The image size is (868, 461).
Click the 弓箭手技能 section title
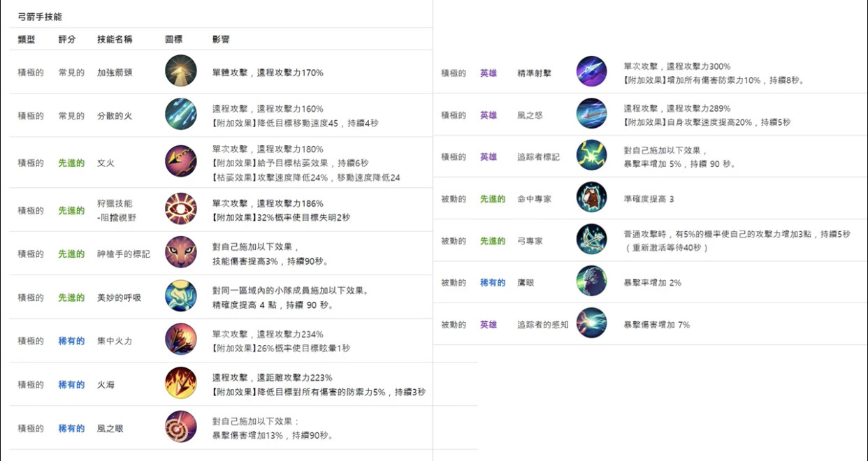coord(40,16)
